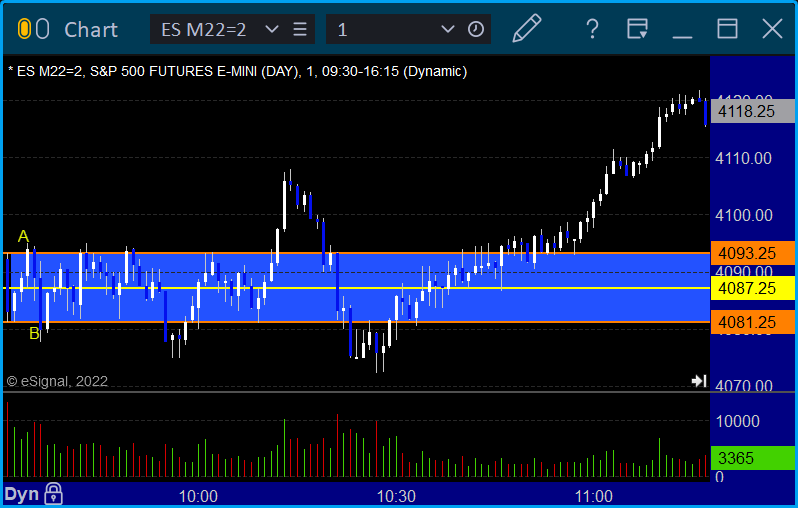This screenshot has width=798, height=508.
Task: Click the orange 4093.25 price label
Action: (x=752, y=253)
